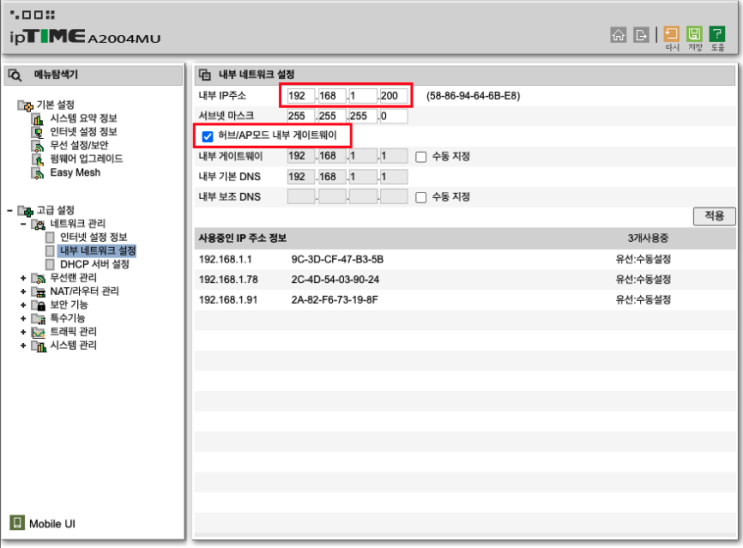Click the 적용 apply button

(714, 216)
